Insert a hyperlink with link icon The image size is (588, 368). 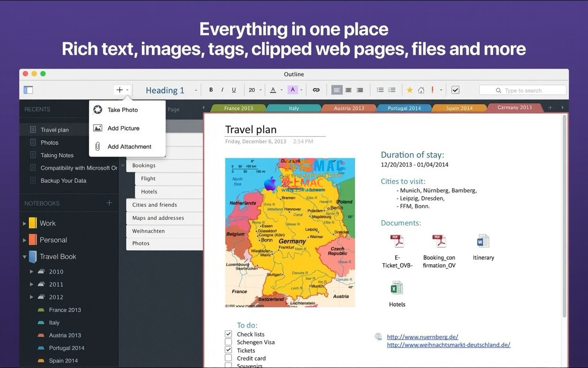[316, 90]
